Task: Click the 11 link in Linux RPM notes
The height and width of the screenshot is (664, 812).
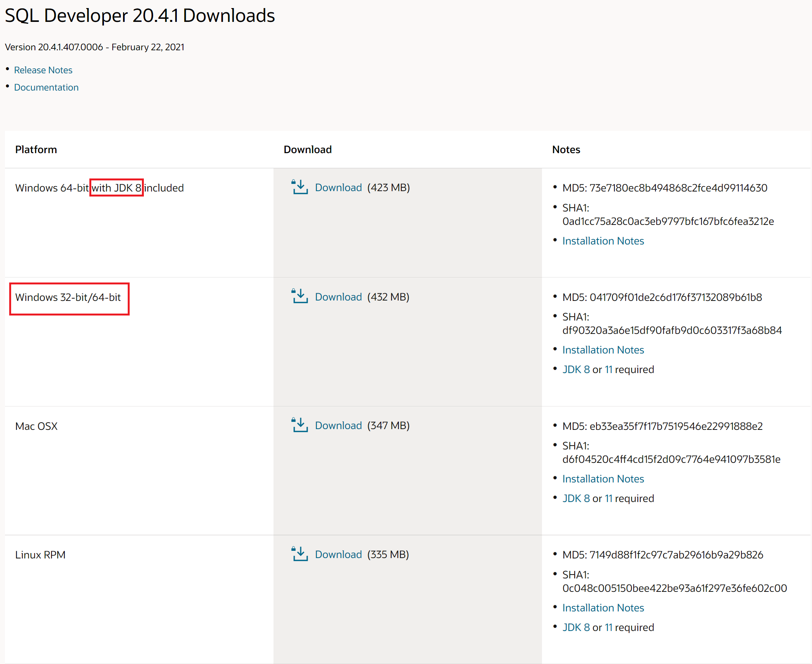Action: pos(608,627)
